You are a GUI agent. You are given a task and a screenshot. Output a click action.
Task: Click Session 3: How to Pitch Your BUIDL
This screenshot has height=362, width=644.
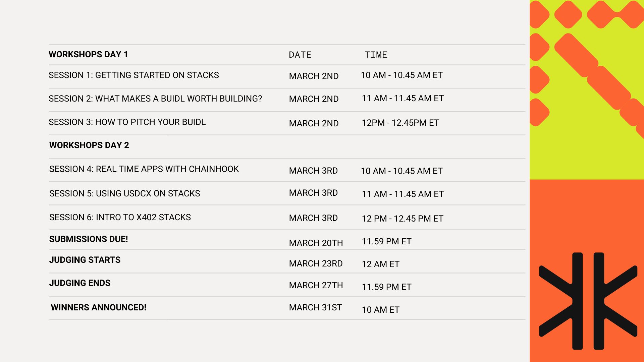127,122
